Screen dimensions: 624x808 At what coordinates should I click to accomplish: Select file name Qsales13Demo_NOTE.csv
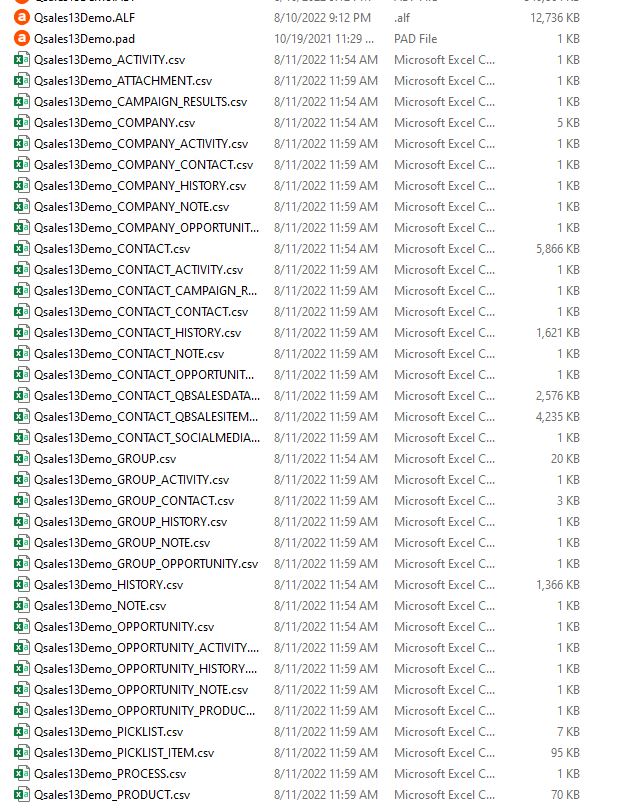click(100, 606)
